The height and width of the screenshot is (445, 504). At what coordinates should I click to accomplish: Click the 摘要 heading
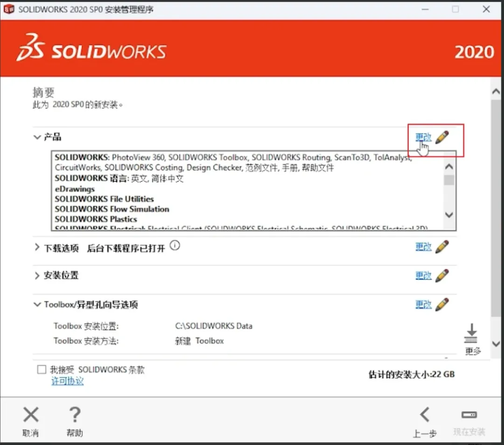tap(43, 92)
